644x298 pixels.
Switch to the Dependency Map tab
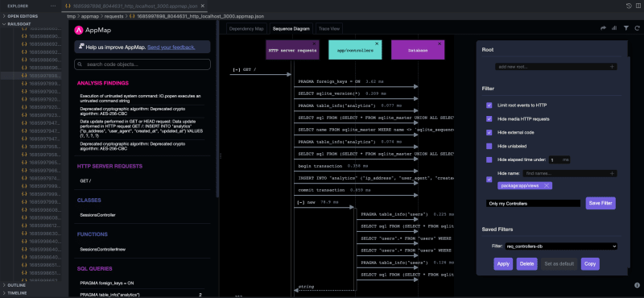(x=246, y=29)
